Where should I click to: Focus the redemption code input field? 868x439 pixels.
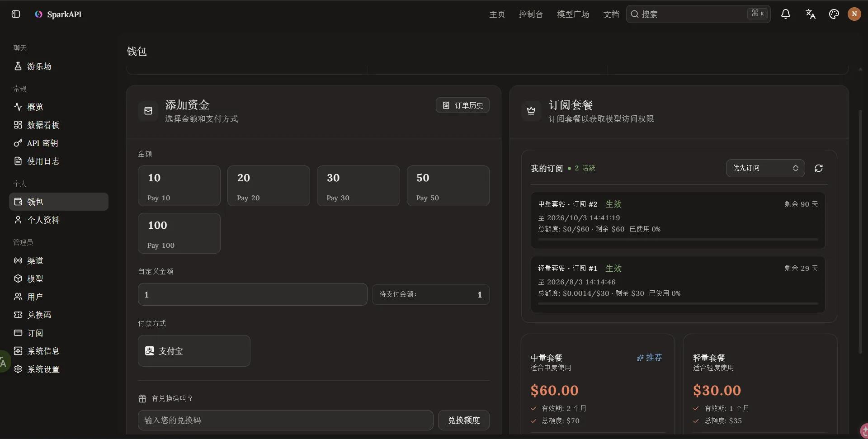click(x=286, y=420)
